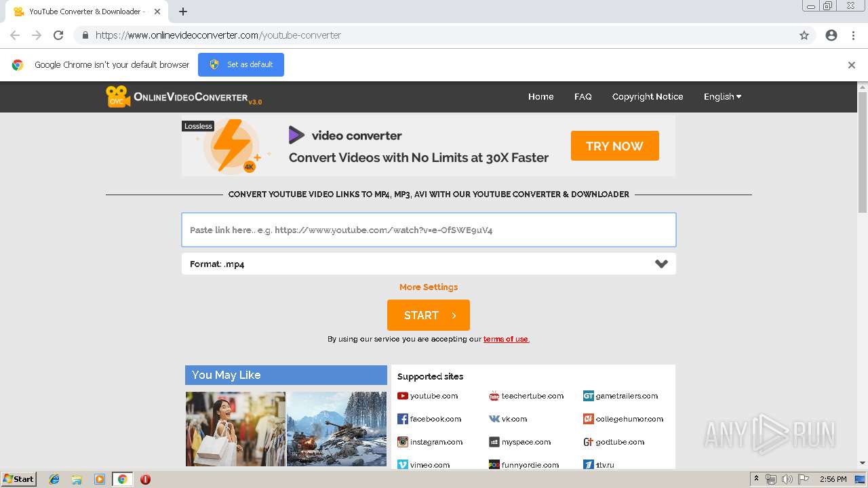Open Internet Explorer from the taskbar

click(x=54, y=479)
